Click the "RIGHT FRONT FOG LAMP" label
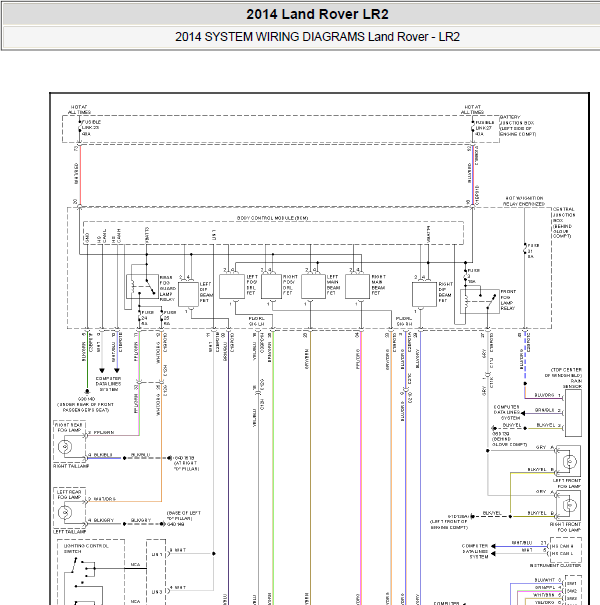 tap(566, 527)
